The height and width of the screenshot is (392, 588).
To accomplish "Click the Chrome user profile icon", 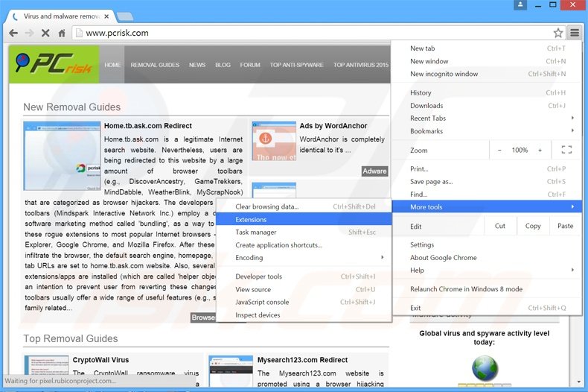I will click(x=520, y=4).
